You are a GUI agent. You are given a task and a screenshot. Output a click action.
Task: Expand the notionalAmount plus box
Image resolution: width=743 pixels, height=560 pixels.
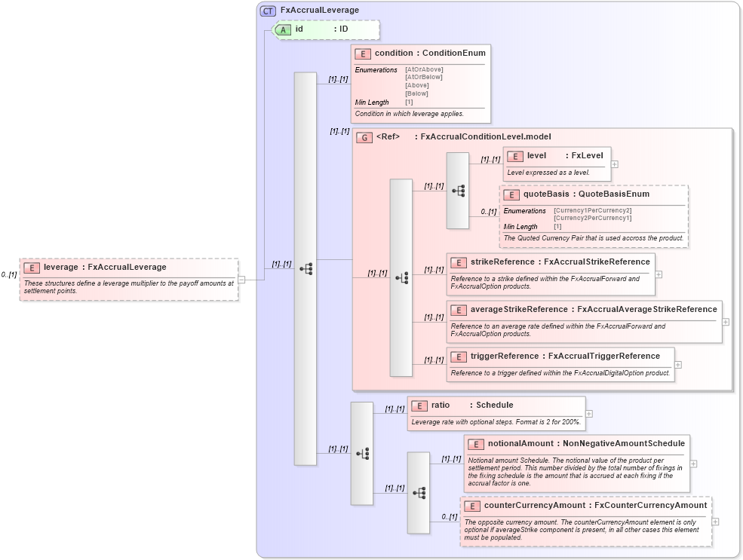(x=694, y=464)
